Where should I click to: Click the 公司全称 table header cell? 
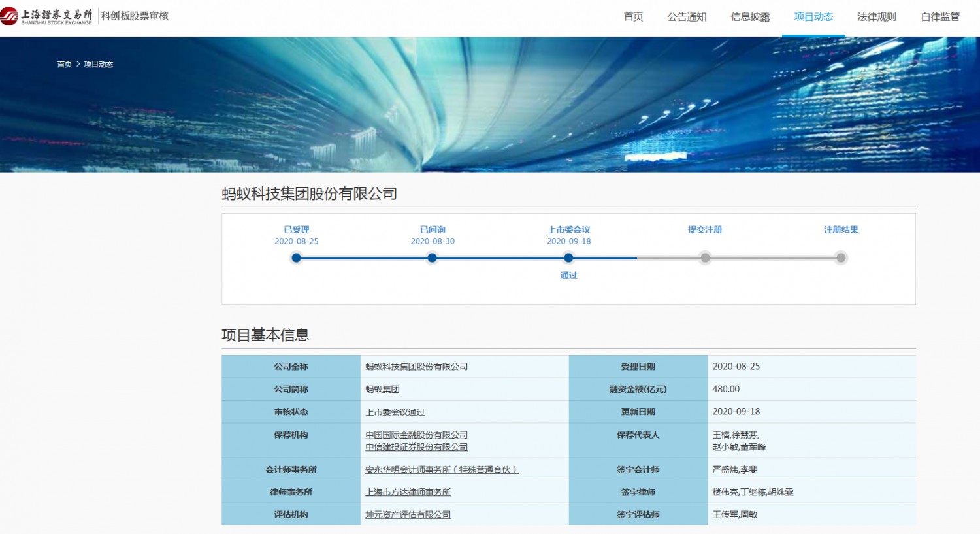coord(291,367)
